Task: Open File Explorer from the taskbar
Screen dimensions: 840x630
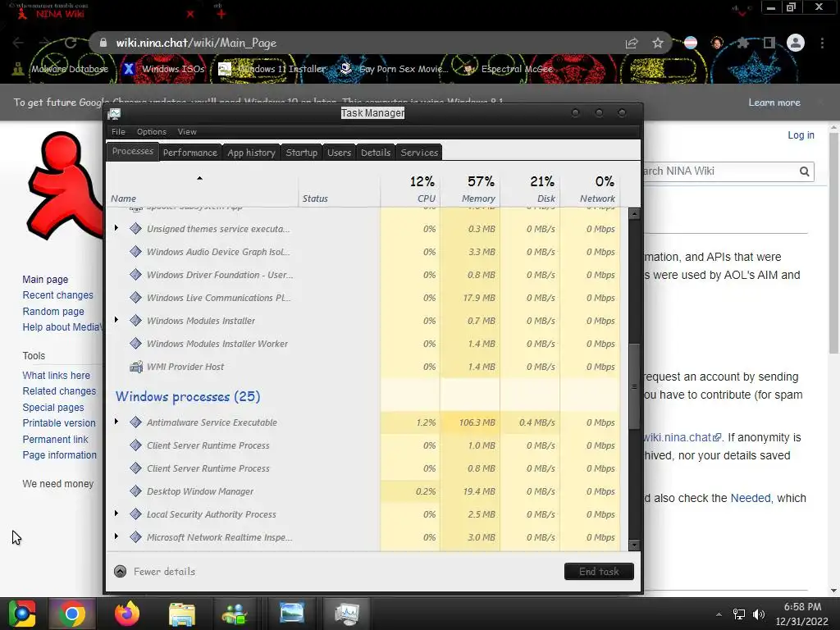Action: [182, 614]
